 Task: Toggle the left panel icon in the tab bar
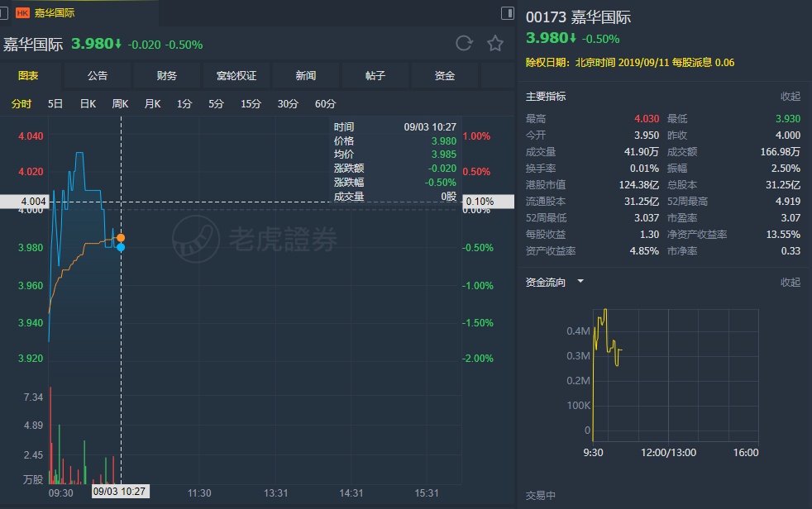point(7,13)
